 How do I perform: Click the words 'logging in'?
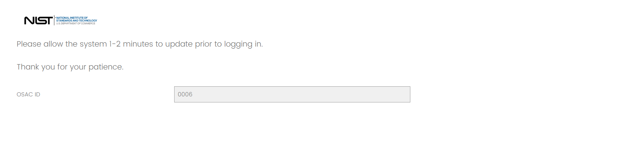(243, 44)
